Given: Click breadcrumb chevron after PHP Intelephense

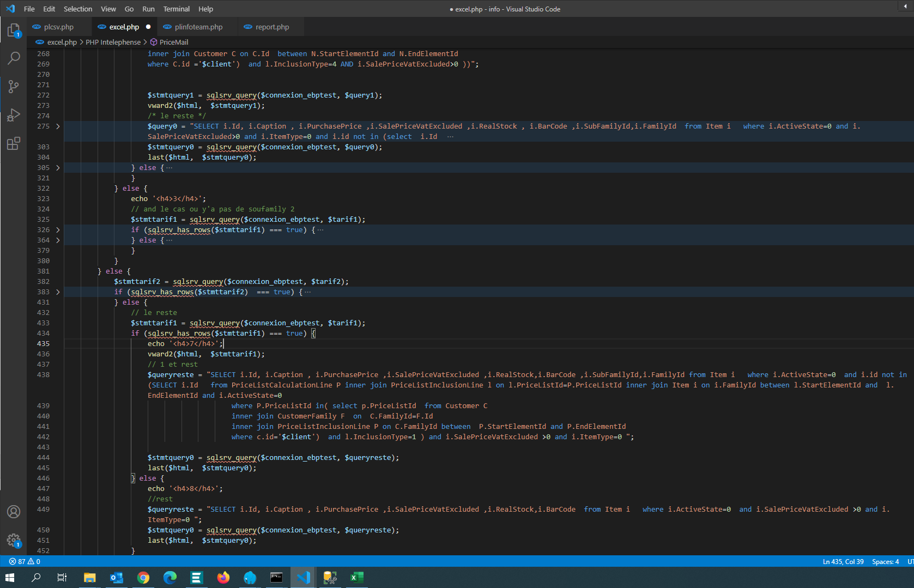Looking at the screenshot, I should click(145, 42).
